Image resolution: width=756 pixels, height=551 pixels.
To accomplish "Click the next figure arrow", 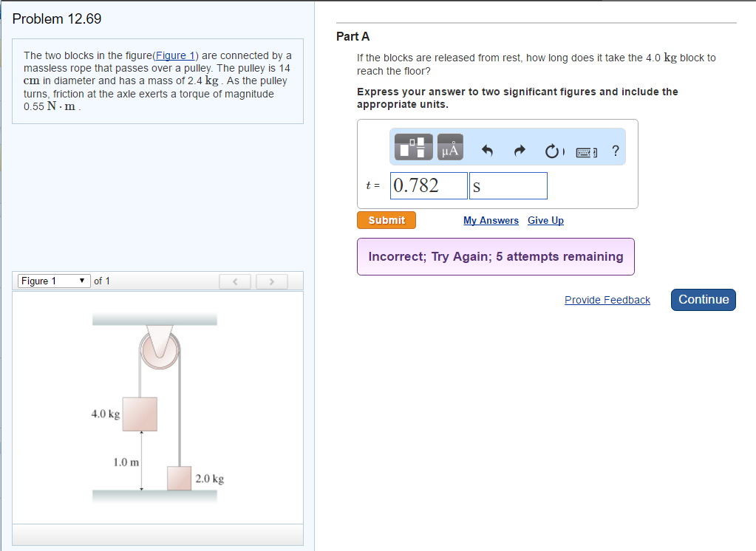I will point(271,281).
